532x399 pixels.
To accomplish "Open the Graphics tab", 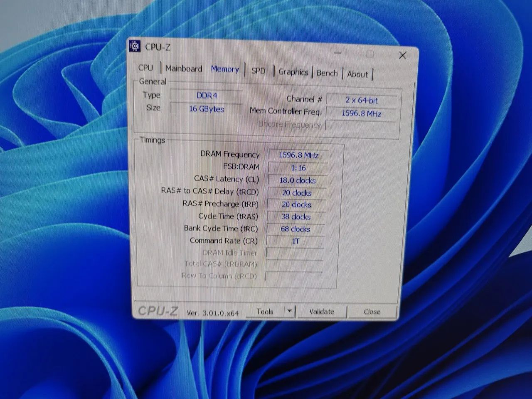I will pos(293,72).
